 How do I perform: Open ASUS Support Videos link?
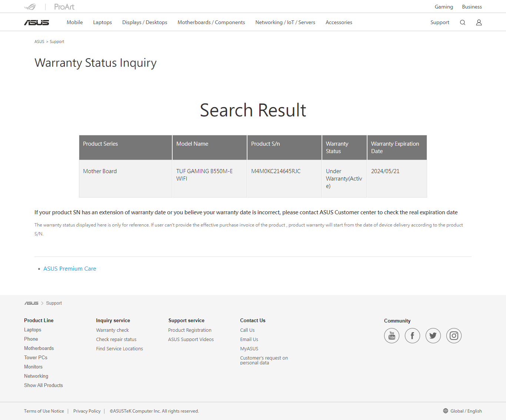[191, 340]
